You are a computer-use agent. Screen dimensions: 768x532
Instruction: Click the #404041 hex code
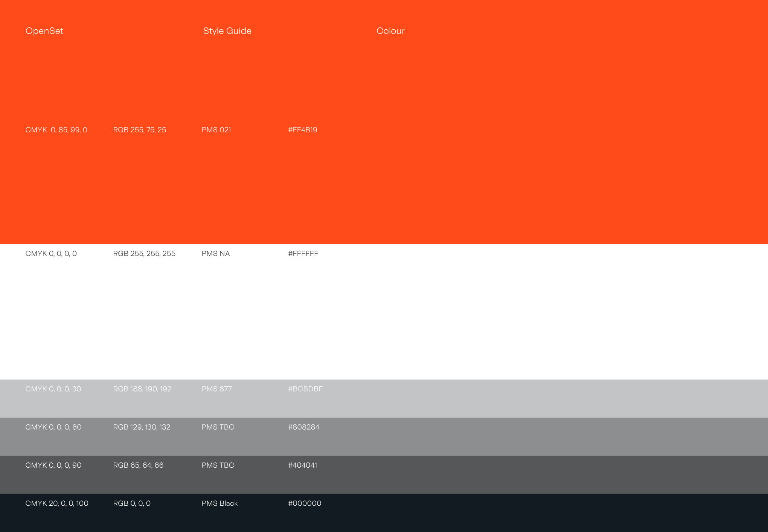pyautogui.click(x=302, y=465)
